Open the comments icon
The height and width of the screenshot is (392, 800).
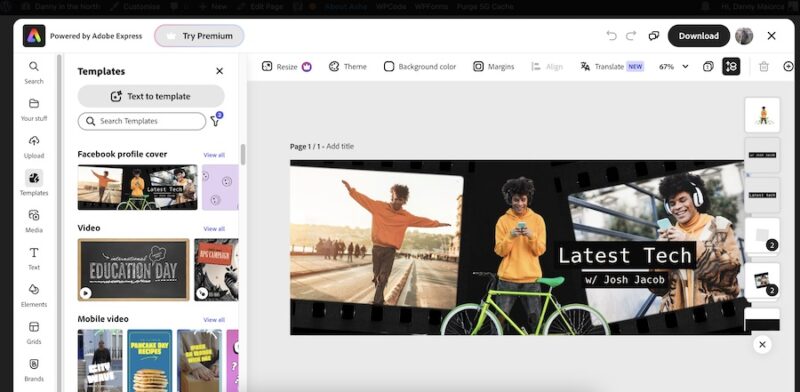[654, 36]
